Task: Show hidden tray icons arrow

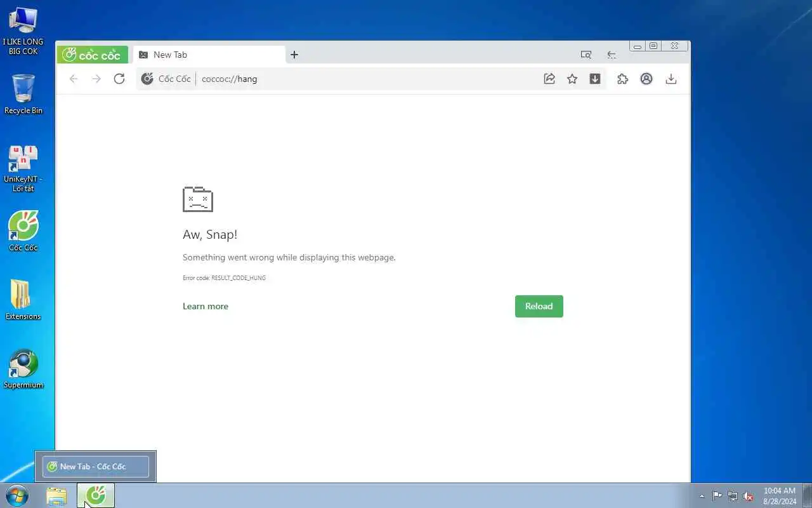Action: pos(702,496)
